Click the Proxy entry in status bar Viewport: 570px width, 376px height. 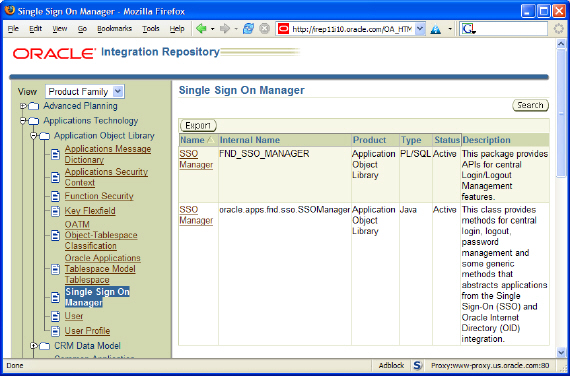[490, 365]
